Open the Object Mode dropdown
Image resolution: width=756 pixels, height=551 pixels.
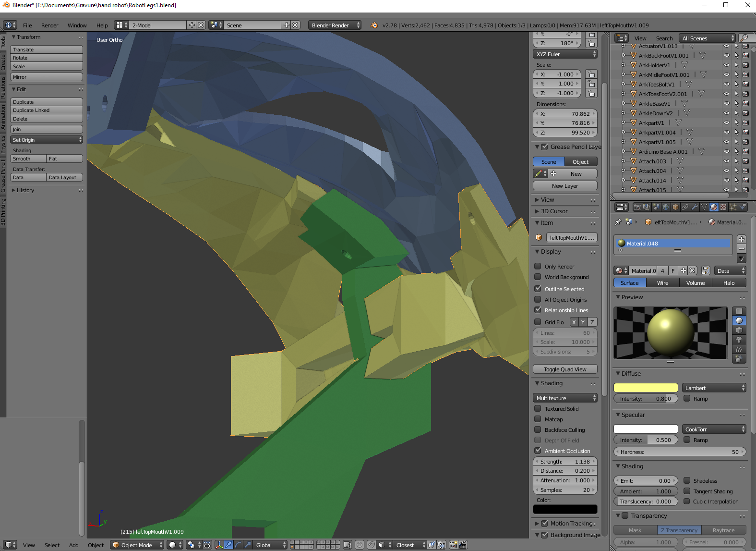[137, 545]
